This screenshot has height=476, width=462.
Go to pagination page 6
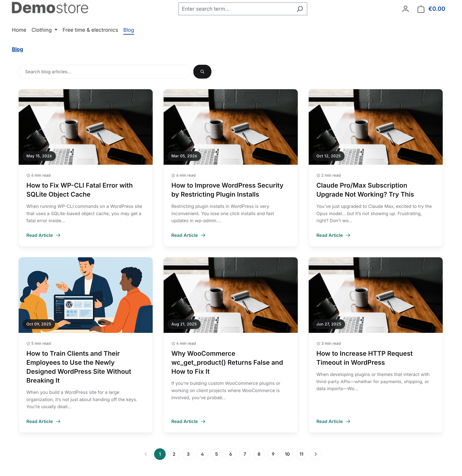[x=231, y=454]
